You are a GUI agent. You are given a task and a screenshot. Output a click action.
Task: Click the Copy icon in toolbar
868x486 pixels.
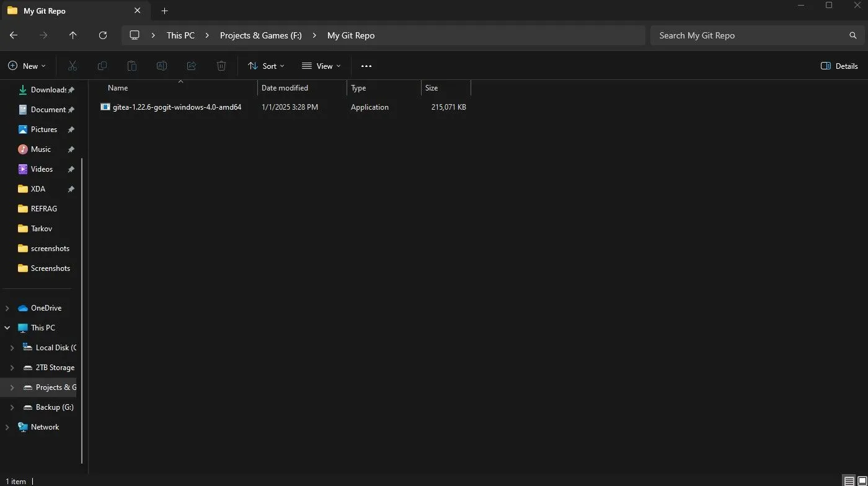(x=102, y=66)
